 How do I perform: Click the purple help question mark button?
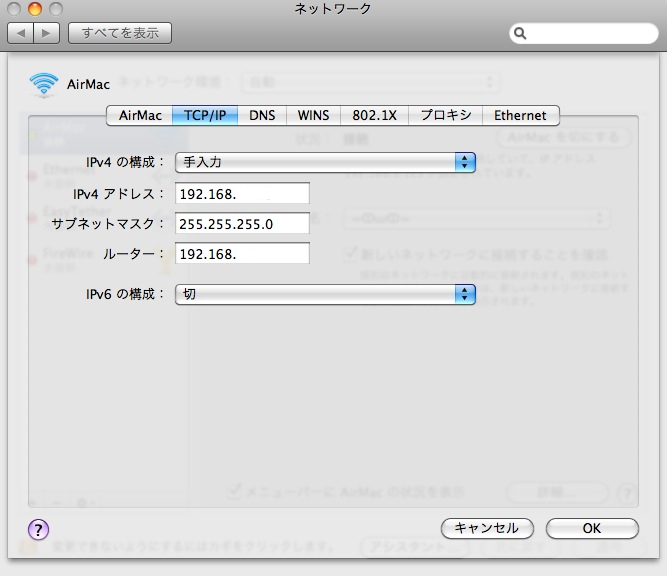click(39, 530)
